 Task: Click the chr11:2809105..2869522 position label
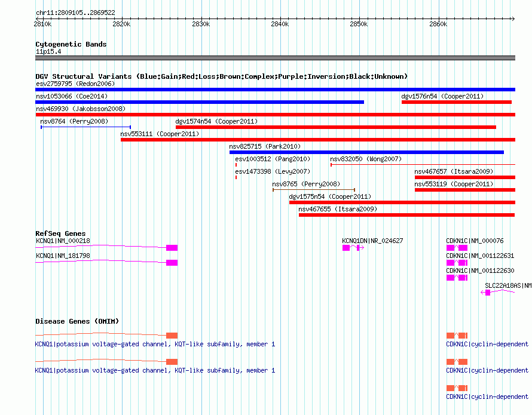pyautogui.click(x=75, y=13)
